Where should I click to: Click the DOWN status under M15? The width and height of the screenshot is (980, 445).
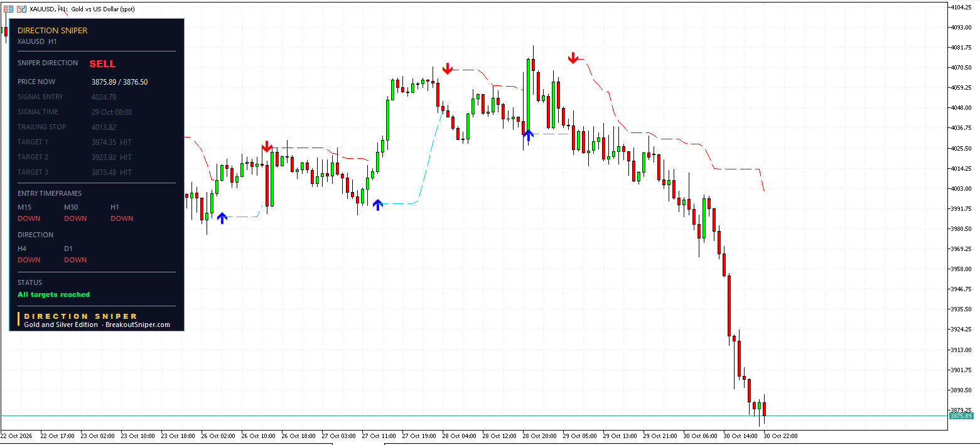click(29, 218)
